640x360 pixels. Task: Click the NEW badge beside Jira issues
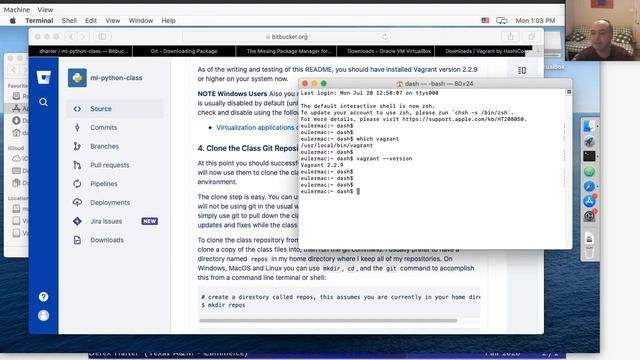pyautogui.click(x=149, y=221)
